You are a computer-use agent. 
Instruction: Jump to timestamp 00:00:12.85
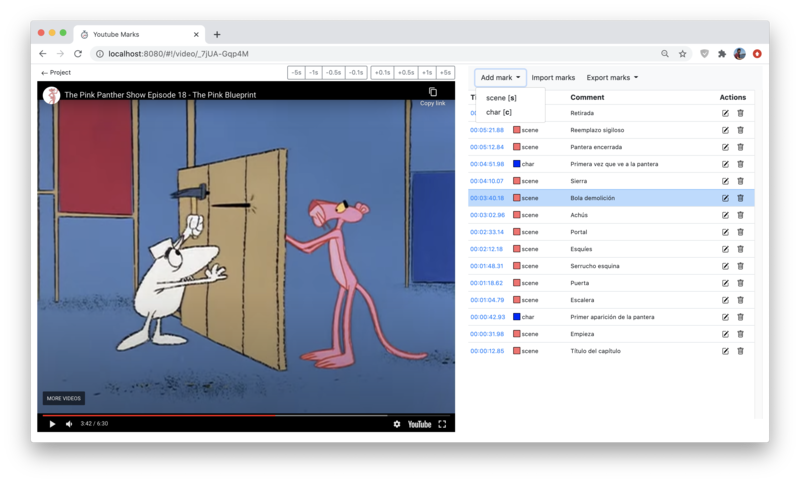(x=487, y=351)
